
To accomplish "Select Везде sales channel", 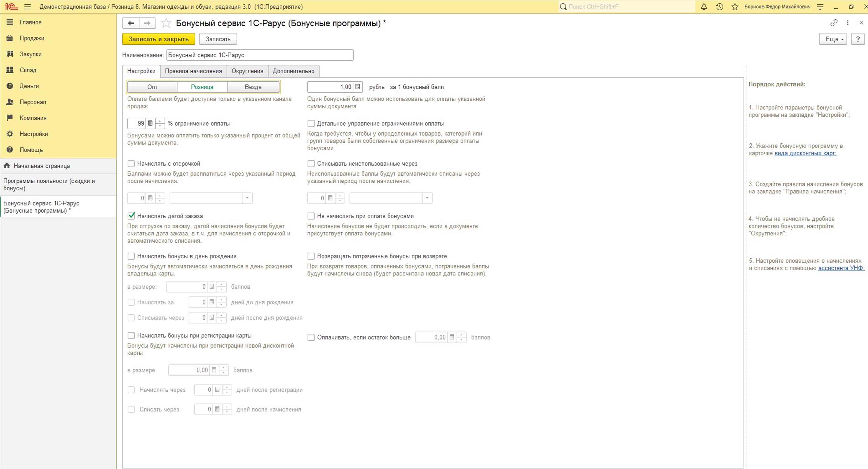I will click(x=253, y=87).
